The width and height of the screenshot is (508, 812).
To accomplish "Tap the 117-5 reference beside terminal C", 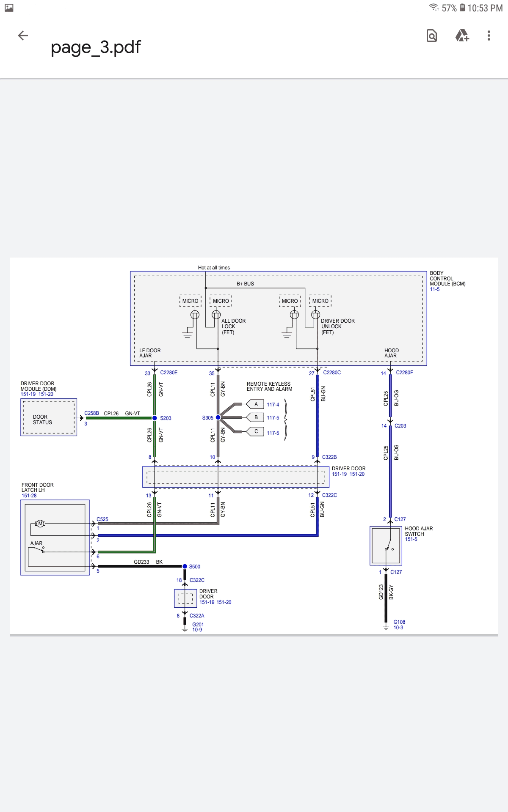I will [273, 433].
